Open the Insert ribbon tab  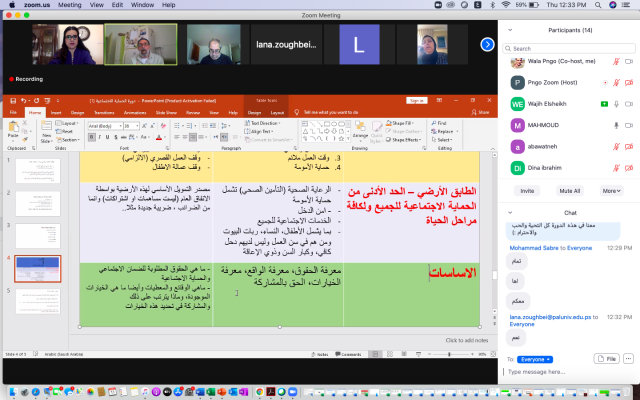[x=58, y=112]
